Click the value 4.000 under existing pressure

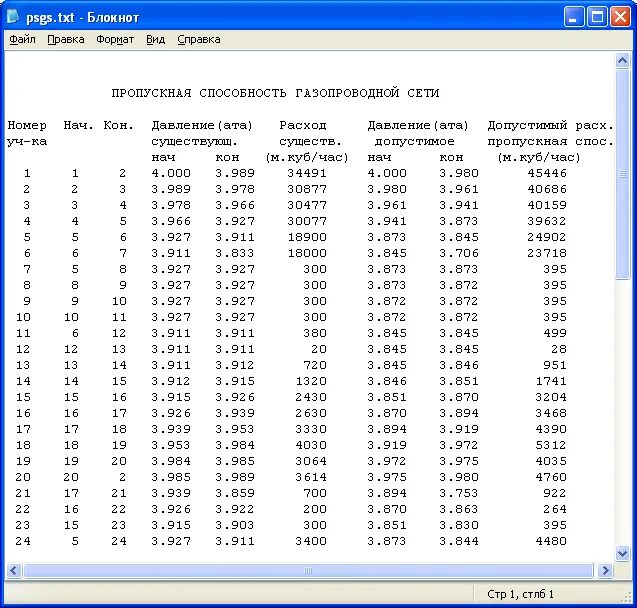tap(171, 173)
